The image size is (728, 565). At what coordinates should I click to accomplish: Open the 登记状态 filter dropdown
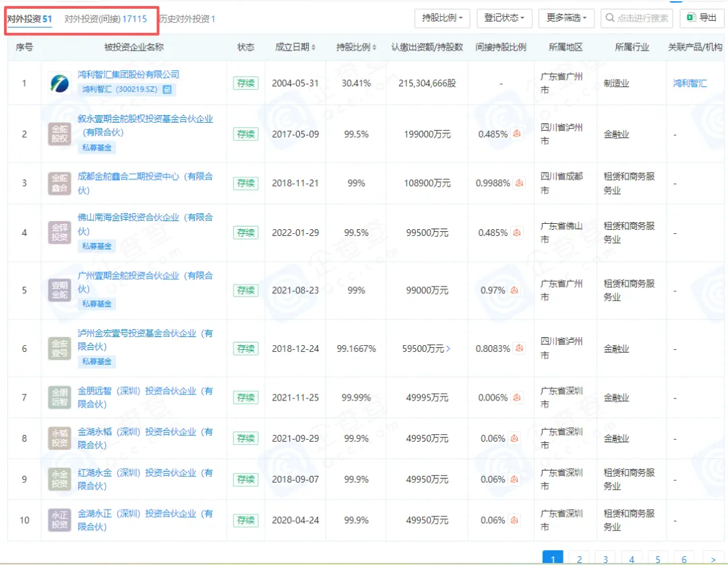(x=504, y=18)
